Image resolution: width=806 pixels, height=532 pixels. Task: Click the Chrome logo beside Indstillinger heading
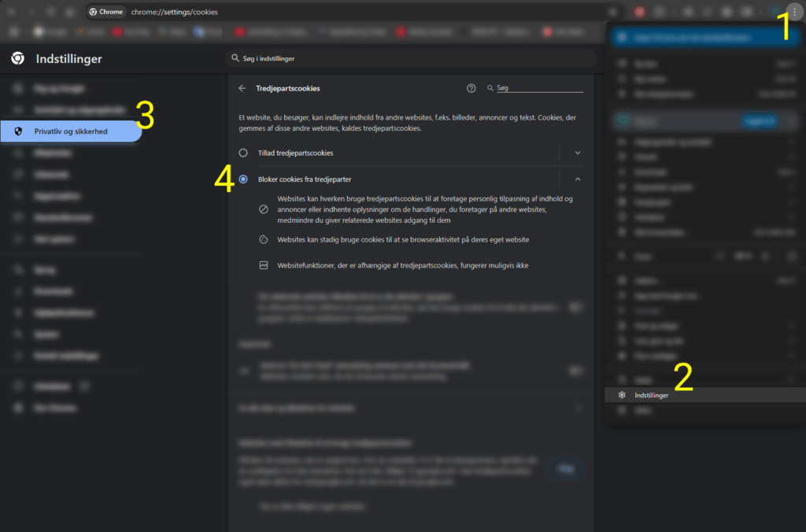pyautogui.click(x=18, y=59)
